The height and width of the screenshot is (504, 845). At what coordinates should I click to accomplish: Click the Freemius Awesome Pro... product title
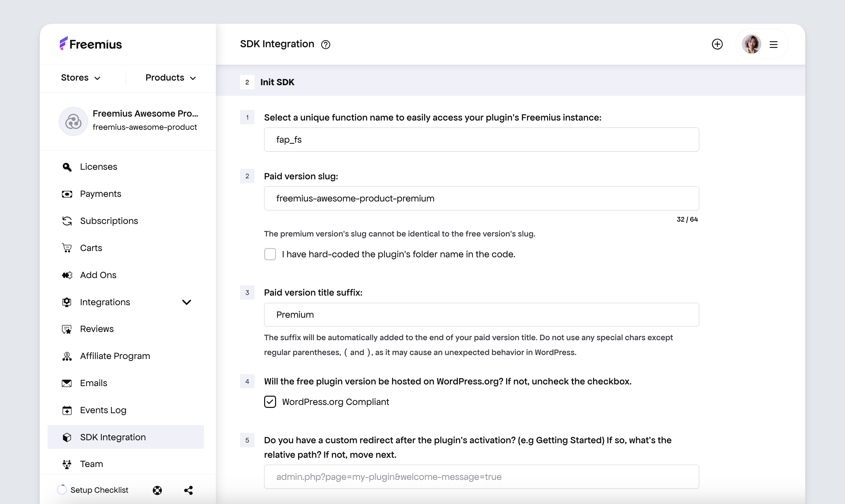[145, 113]
